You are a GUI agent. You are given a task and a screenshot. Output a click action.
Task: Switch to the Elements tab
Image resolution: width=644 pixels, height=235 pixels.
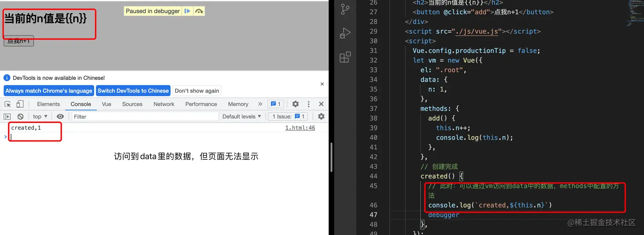[x=49, y=104]
